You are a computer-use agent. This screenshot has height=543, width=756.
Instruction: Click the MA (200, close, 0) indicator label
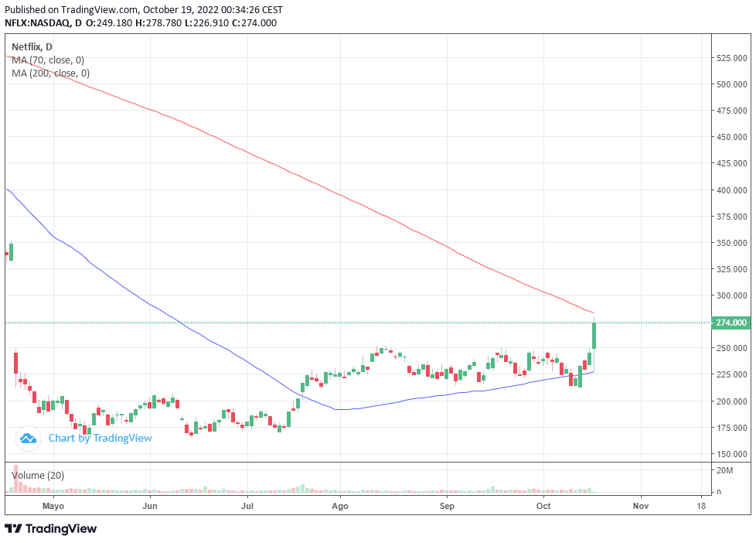50,73
